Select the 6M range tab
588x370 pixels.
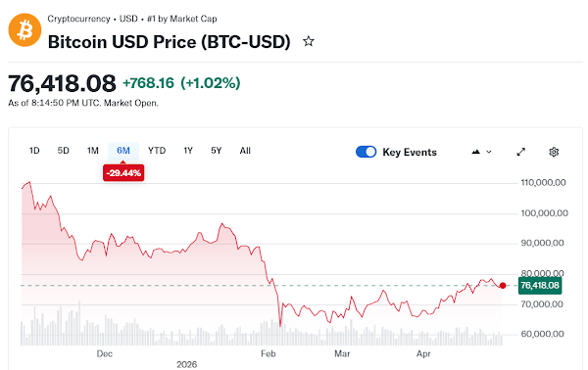pos(123,151)
